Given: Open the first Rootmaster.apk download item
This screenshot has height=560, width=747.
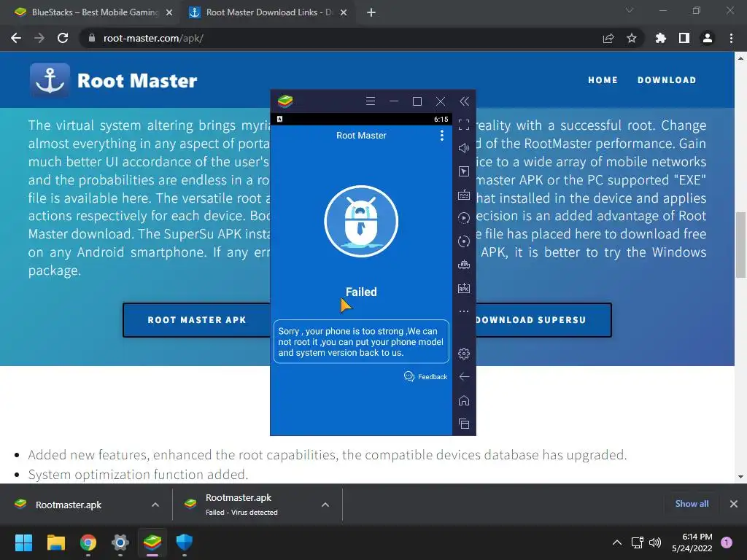Looking at the screenshot, I should point(68,505).
